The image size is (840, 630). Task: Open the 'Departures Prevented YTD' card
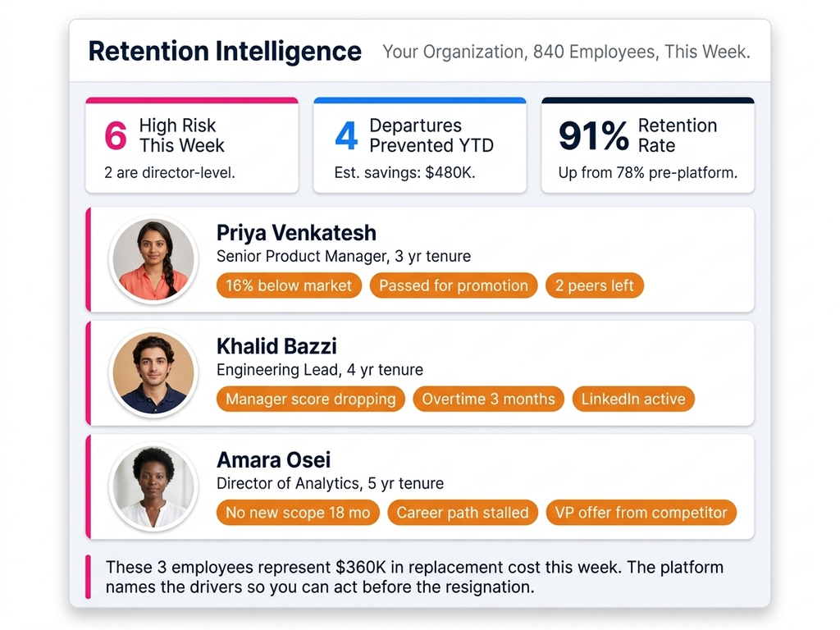tap(419, 144)
